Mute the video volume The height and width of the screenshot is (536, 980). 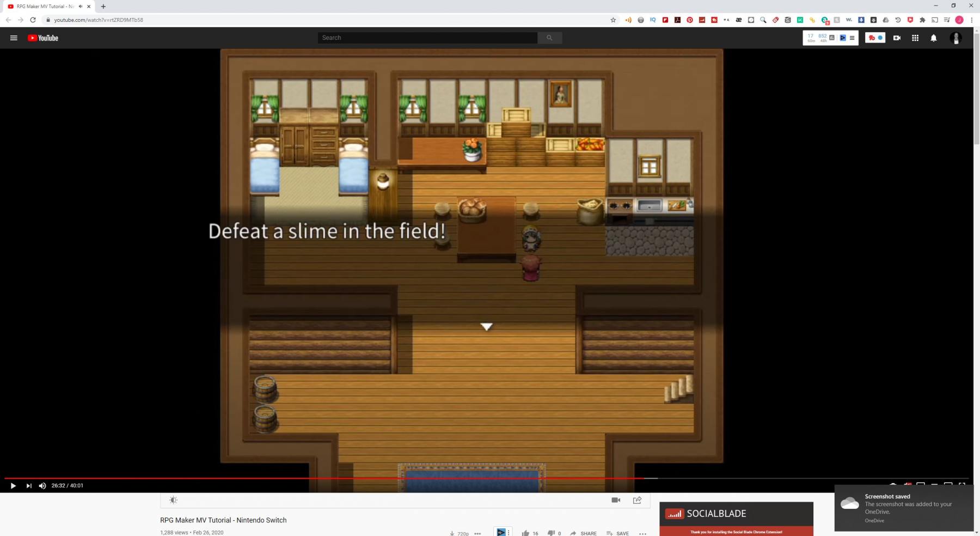(x=42, y=485)
